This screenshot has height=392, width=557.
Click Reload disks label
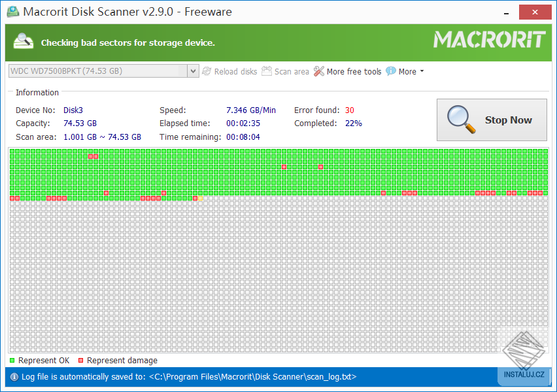click(235, 72)
